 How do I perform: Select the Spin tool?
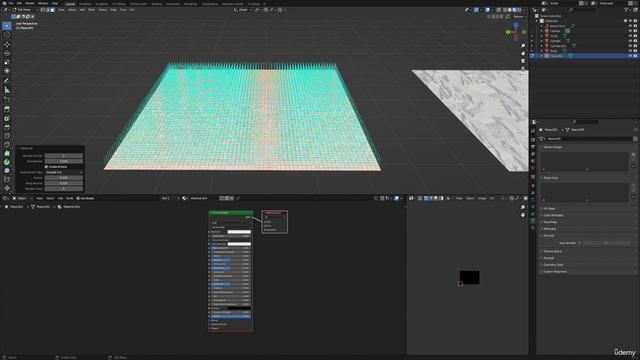click(7, 162)
